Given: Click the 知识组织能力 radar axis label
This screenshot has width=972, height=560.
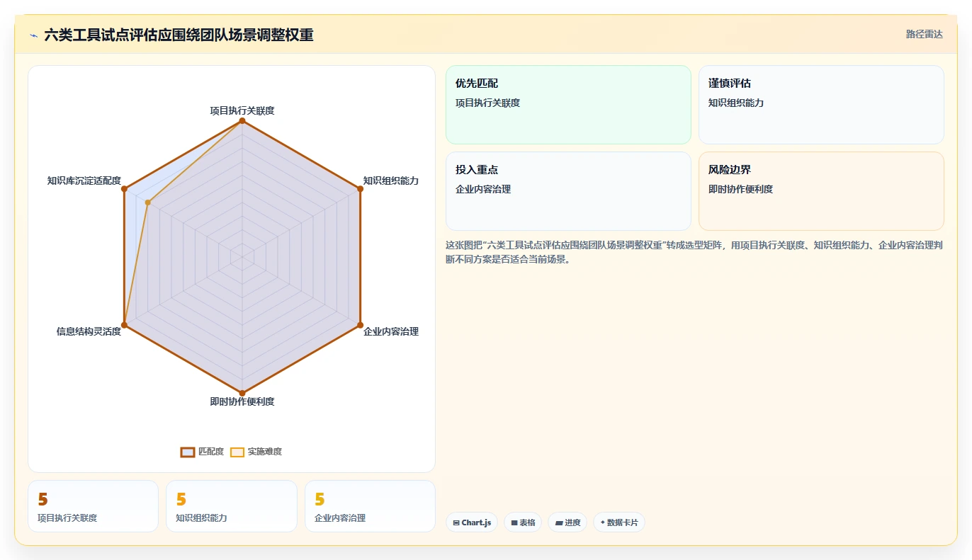Looking at the screenshot, I should [x=391, y=181].
